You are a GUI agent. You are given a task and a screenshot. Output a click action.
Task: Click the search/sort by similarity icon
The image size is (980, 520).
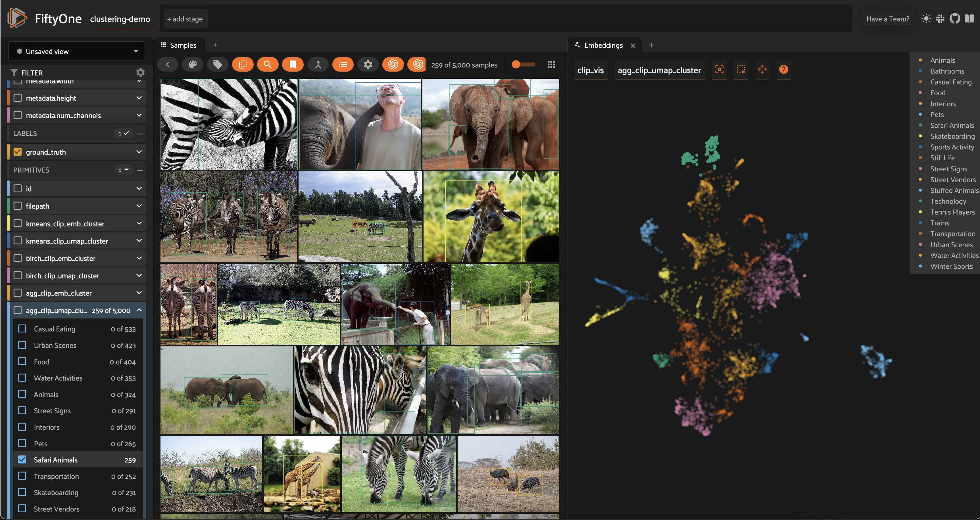[268, 65]
